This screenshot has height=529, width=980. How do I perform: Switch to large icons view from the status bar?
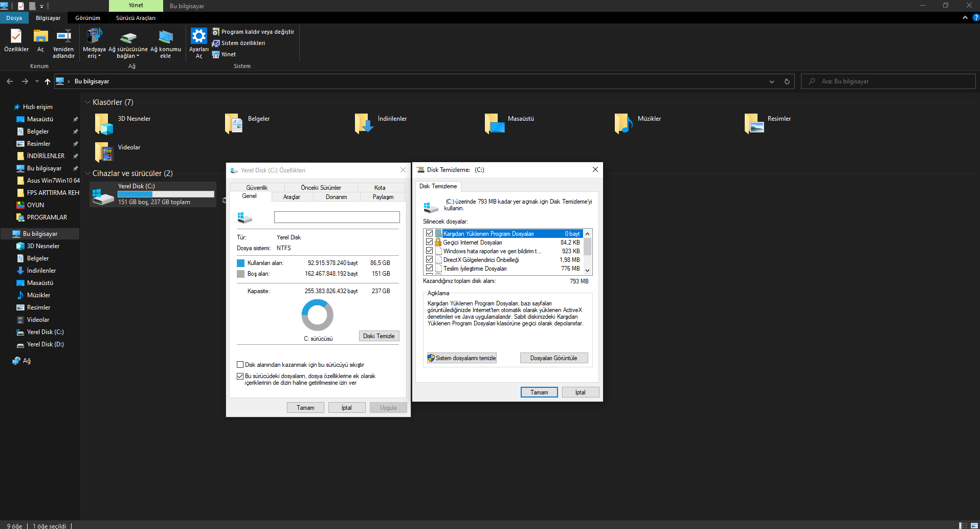coord(974,525)
